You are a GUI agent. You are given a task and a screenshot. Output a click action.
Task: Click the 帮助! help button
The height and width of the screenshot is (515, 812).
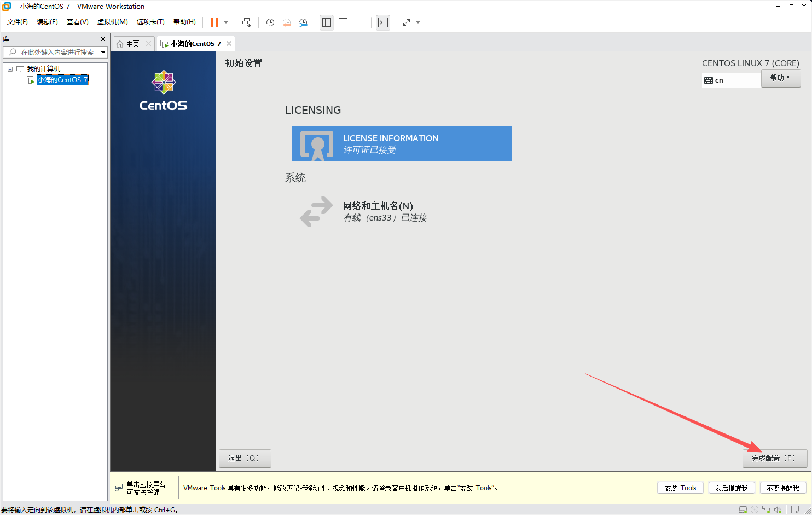(781, 78)
